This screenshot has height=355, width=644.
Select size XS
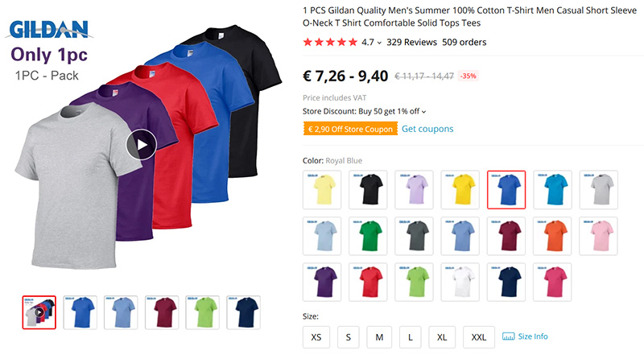(316, 337)
